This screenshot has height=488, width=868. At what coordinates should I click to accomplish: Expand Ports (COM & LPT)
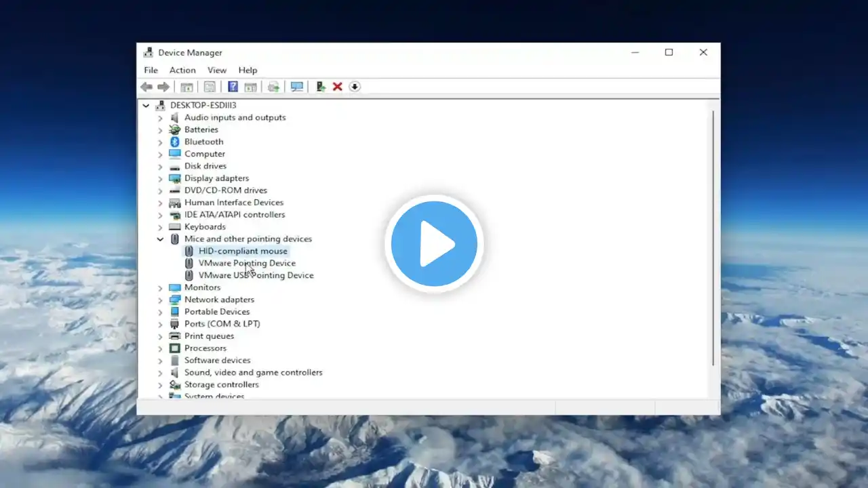[x=160, y=324]
